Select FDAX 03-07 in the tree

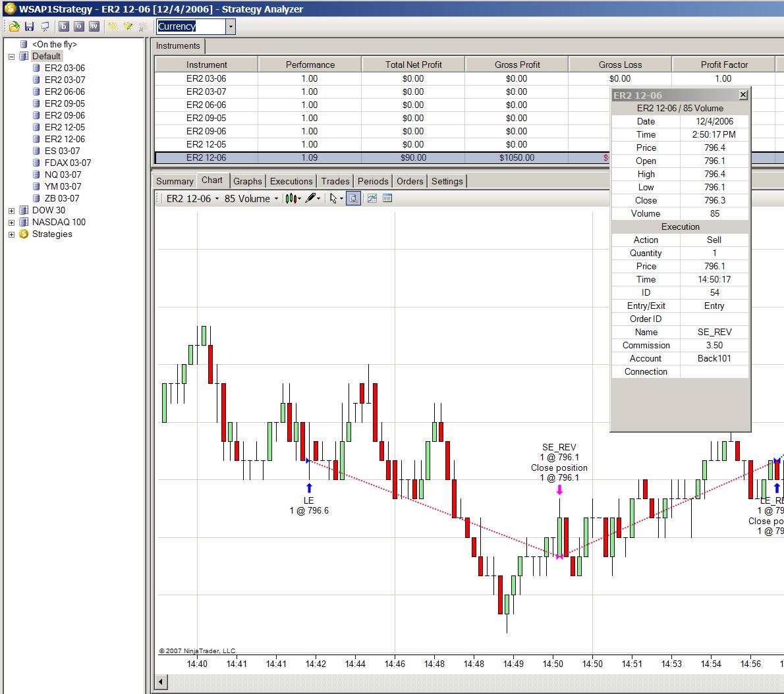click(67, 163)
